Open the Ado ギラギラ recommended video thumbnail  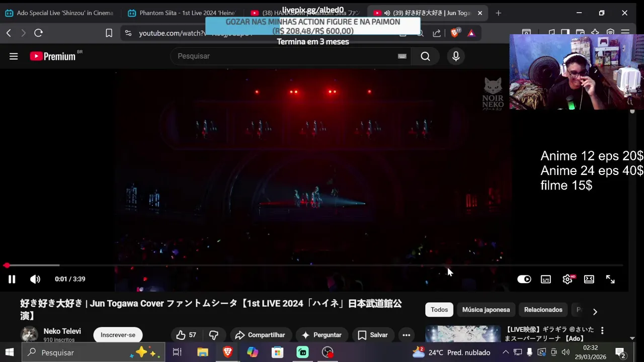pyautogui.click(x=463, y=334)
